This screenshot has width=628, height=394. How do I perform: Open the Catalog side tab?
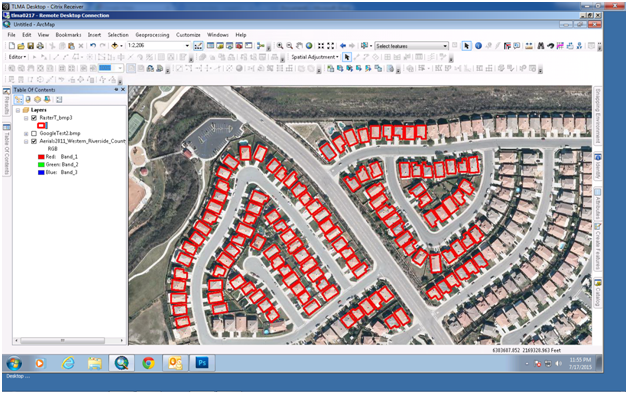coord(598,293)
